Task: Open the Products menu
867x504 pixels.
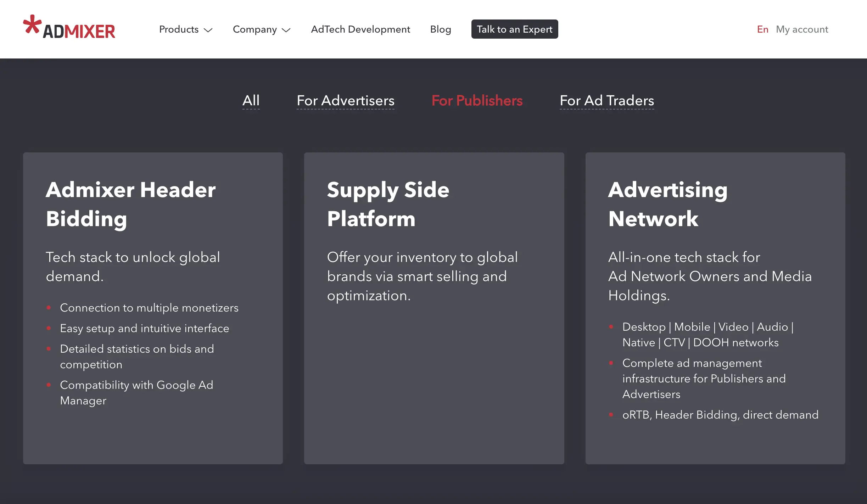Action: (x=179, y=29)
